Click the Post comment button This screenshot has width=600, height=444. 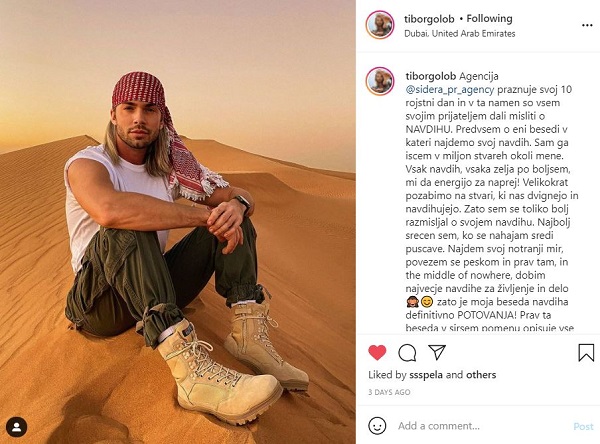(x=583, y=426)
